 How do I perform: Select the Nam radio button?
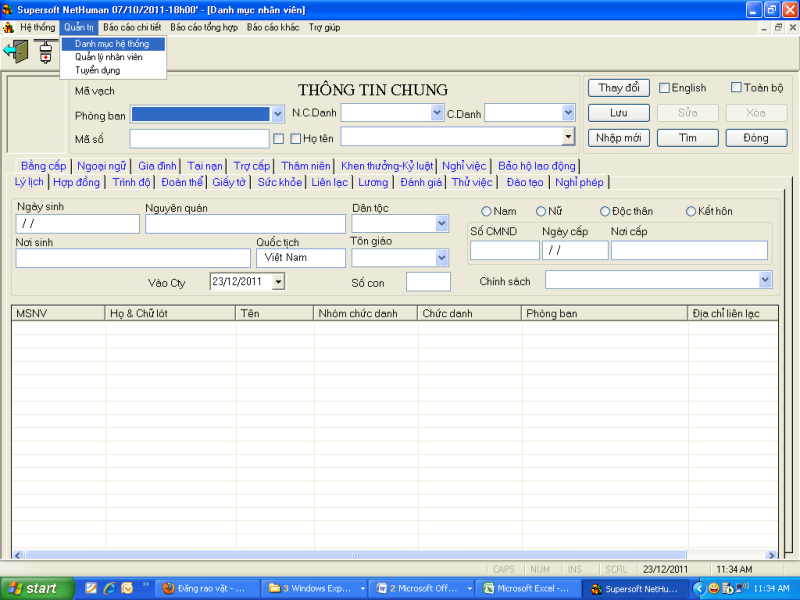[x=486, y=211]
